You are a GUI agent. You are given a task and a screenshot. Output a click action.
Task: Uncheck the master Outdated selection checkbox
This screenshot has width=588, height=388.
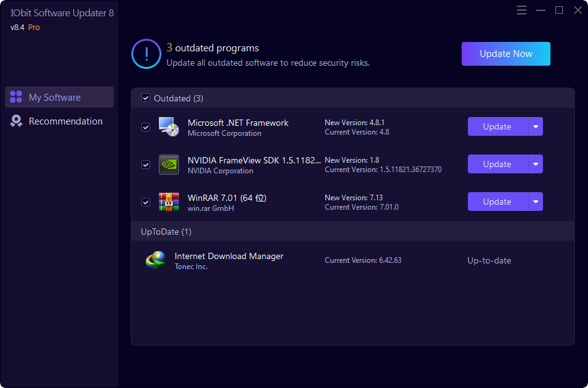[146, 98]
